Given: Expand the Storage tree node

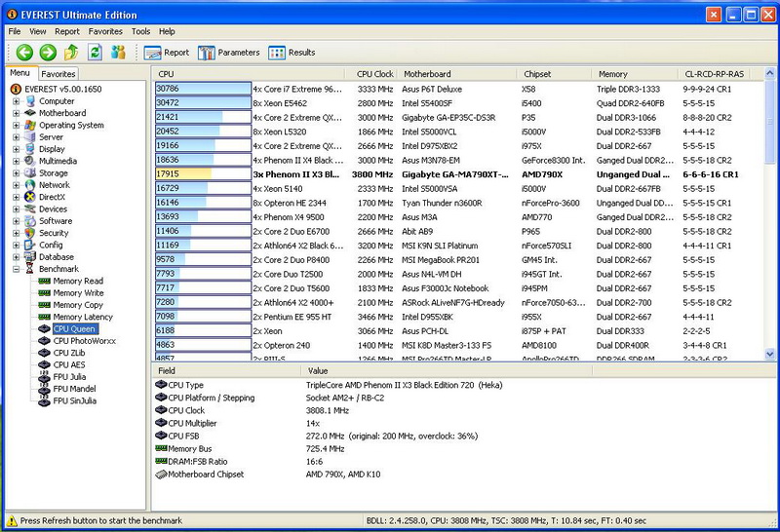Looking at the screenshot, I should click(x=16, y=172).
